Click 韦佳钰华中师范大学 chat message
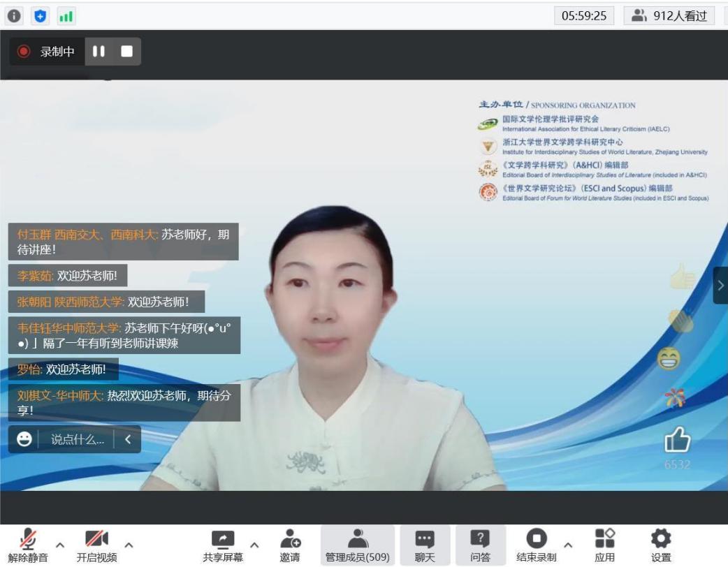 point(124,335)
